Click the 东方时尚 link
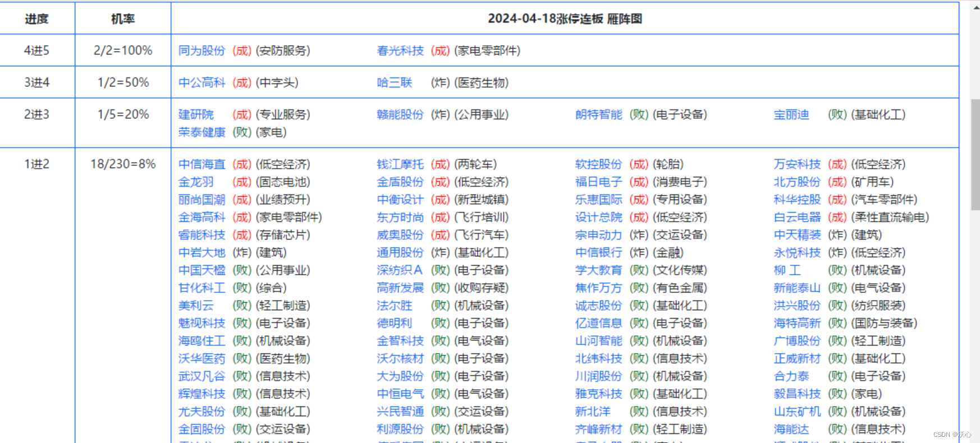 pos(400,217)
